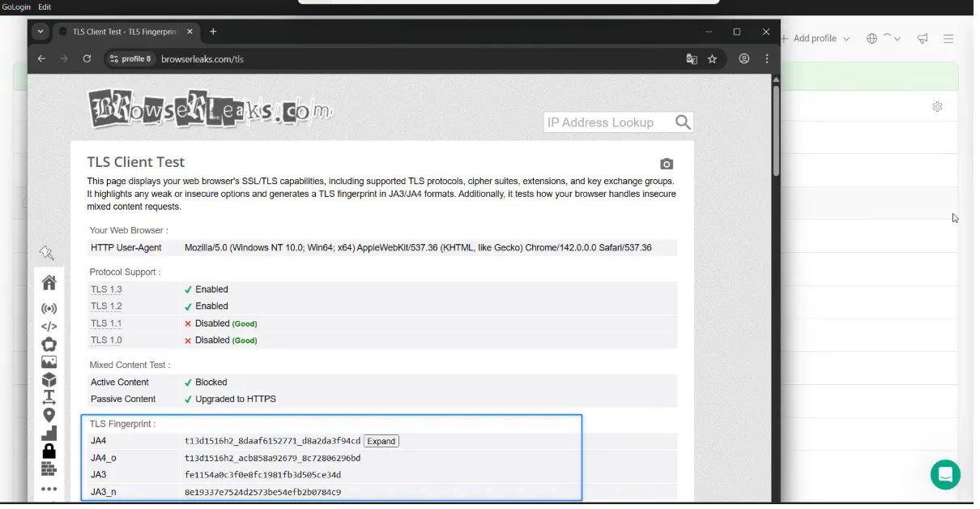Show more tools via three dots icon
The width and height of the screenshot is (980, 509).
[49, 489]
